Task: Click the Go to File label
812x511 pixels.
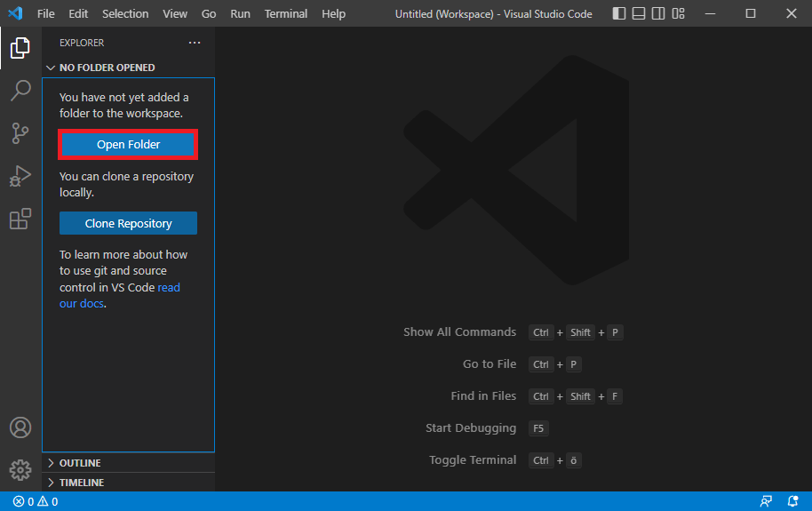Action: click(490, 363)
